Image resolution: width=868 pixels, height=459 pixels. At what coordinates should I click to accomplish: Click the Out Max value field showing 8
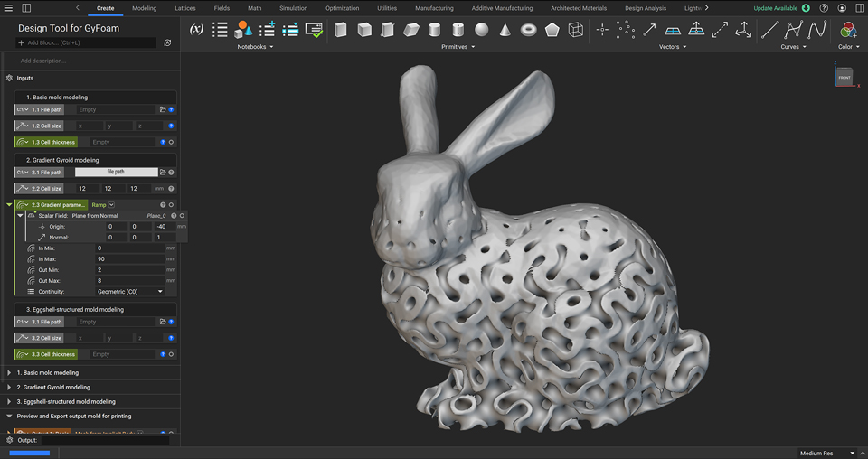tap(130, 280)
